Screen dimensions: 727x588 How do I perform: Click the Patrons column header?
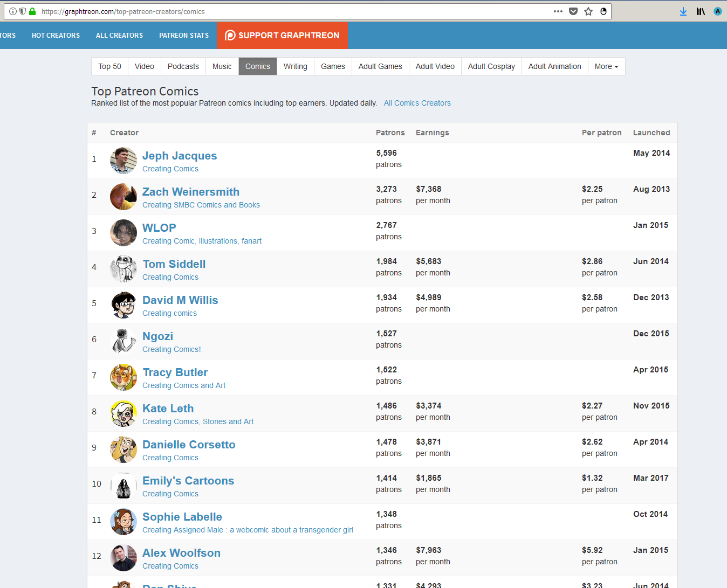390,133
